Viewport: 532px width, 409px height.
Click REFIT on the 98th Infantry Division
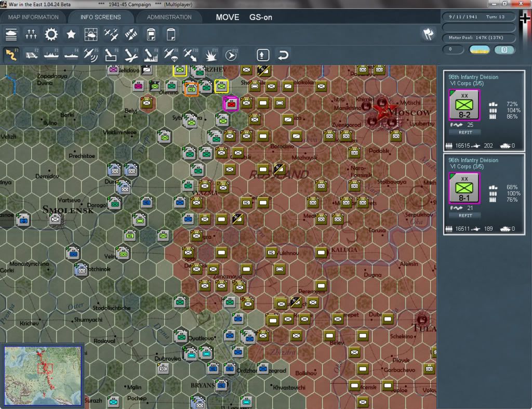[465, 133]
